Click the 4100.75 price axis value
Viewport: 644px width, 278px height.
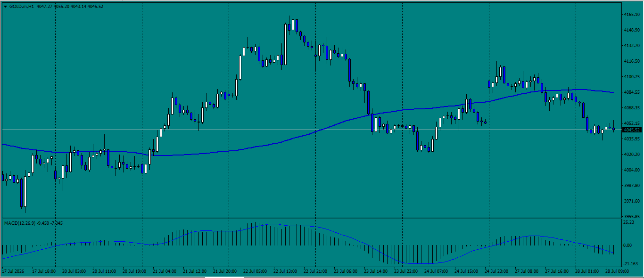631,77
